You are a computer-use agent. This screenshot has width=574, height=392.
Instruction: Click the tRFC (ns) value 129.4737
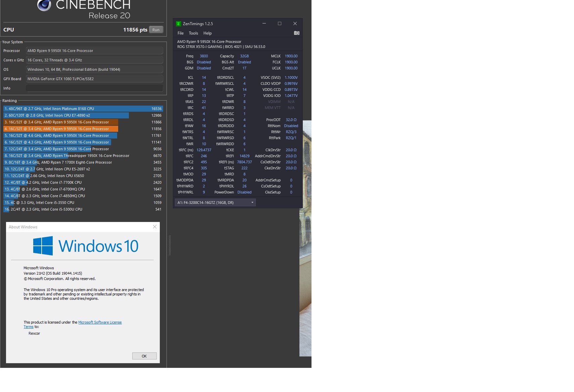coord(204,150)
